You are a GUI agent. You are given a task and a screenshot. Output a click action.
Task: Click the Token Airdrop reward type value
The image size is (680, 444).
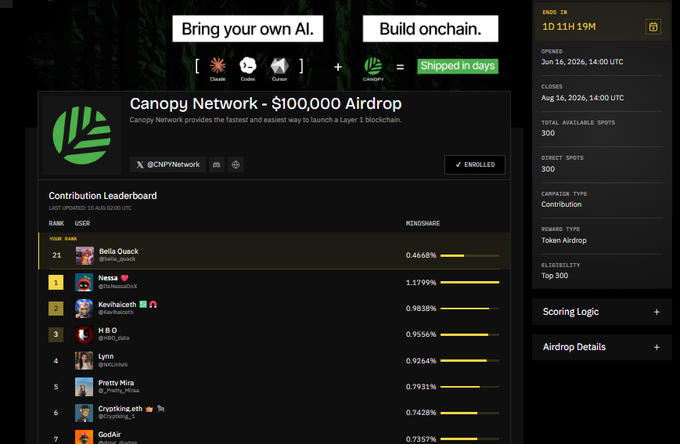click(564, 240)
